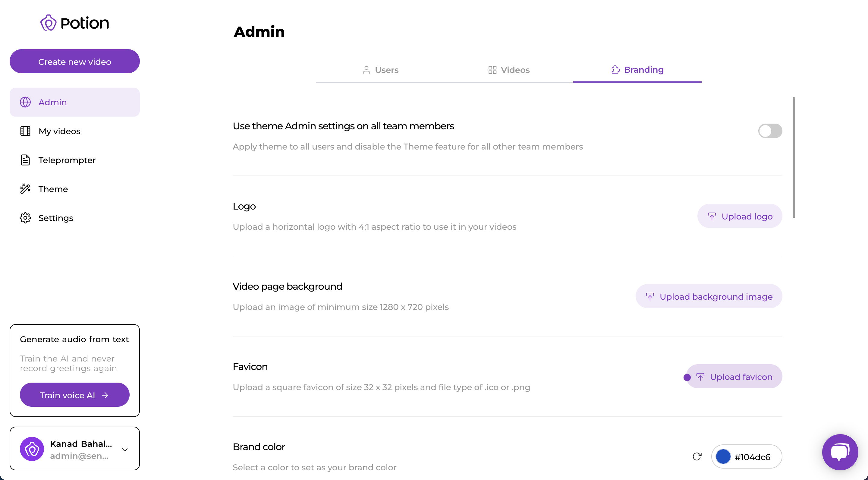Open Settings via gear icon
Screen dimensions: 868x480
[25, 218]
